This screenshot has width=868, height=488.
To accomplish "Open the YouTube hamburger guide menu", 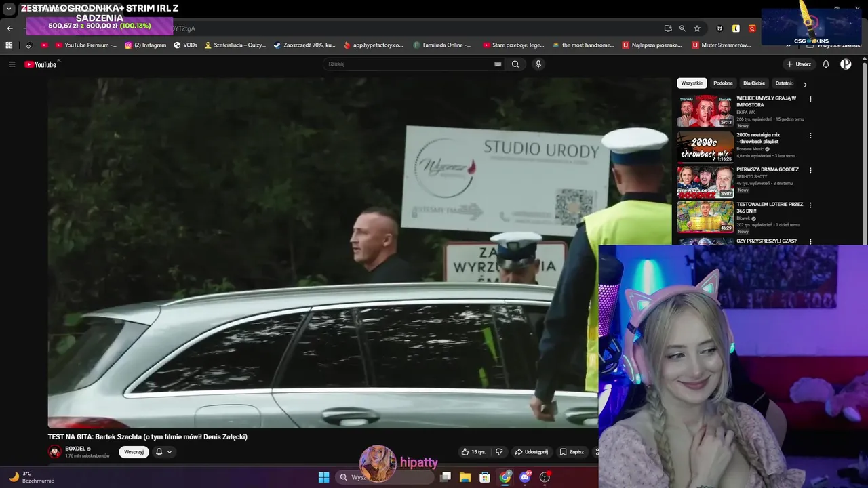I will coord(12,64).
